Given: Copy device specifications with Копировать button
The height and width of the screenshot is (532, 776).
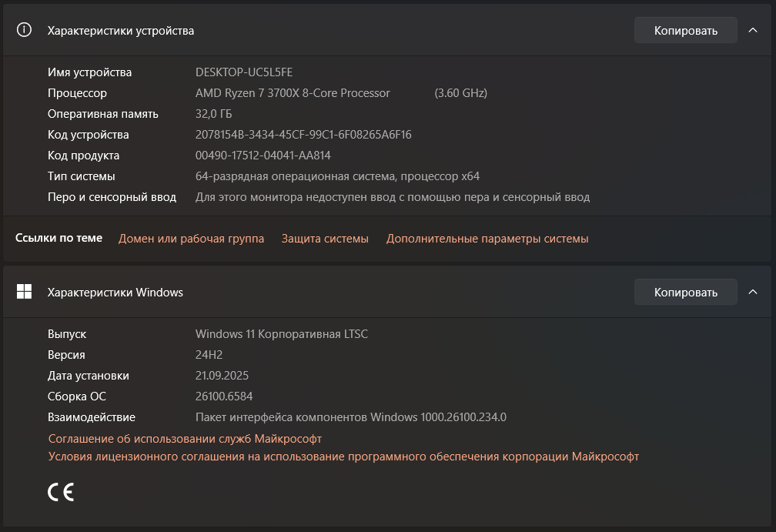Looking at the screenshot, I should tap(685, 31).
